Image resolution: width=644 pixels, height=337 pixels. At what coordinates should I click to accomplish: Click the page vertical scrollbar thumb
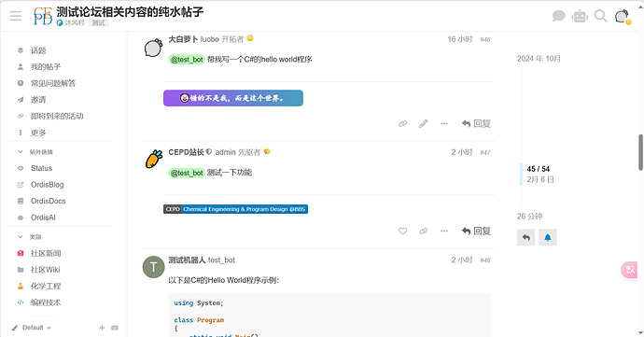pyautogui.click(x=640, y=152)
